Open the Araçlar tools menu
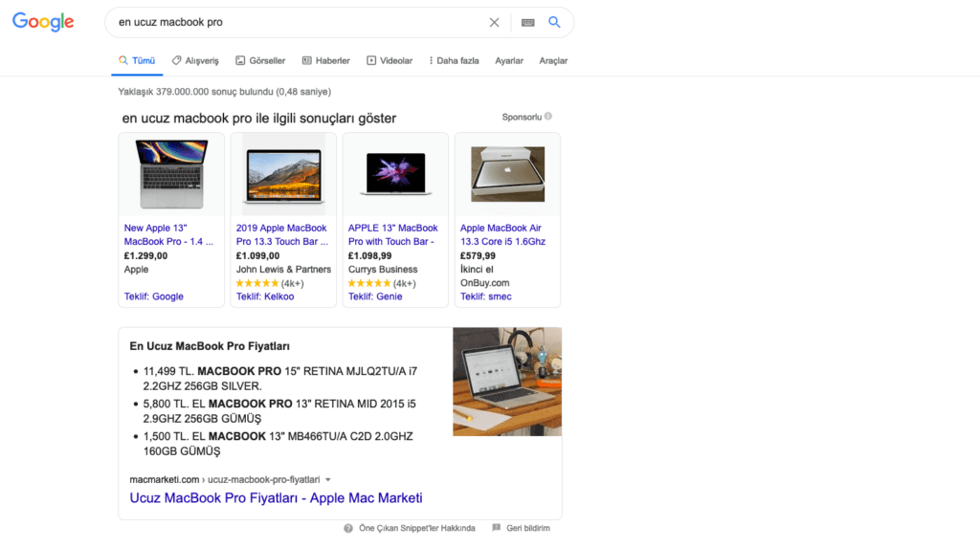This screenshot has height=548, width=980. coord(553,60)
